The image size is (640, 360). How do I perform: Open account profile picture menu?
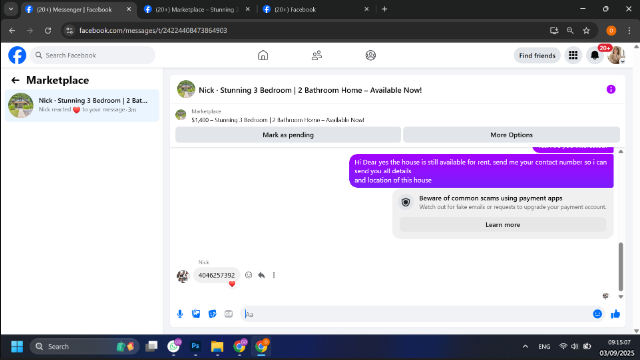pos(616,55)
